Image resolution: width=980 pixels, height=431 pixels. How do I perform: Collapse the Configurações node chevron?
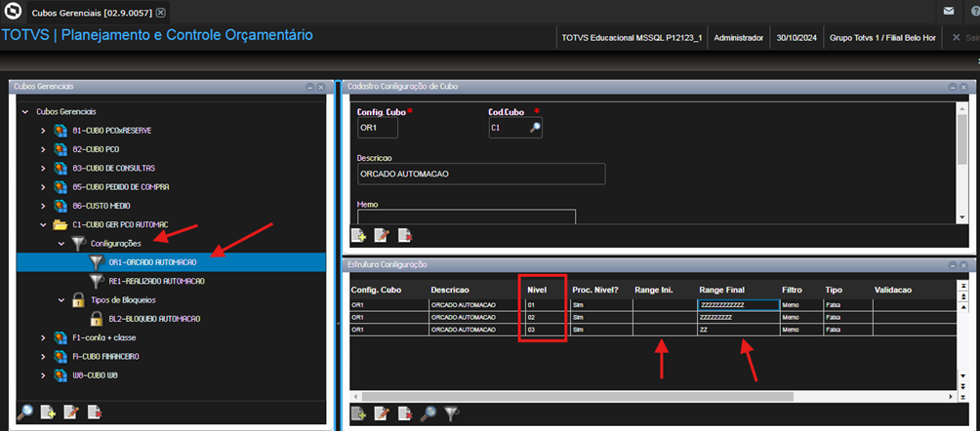pos(61,243)
